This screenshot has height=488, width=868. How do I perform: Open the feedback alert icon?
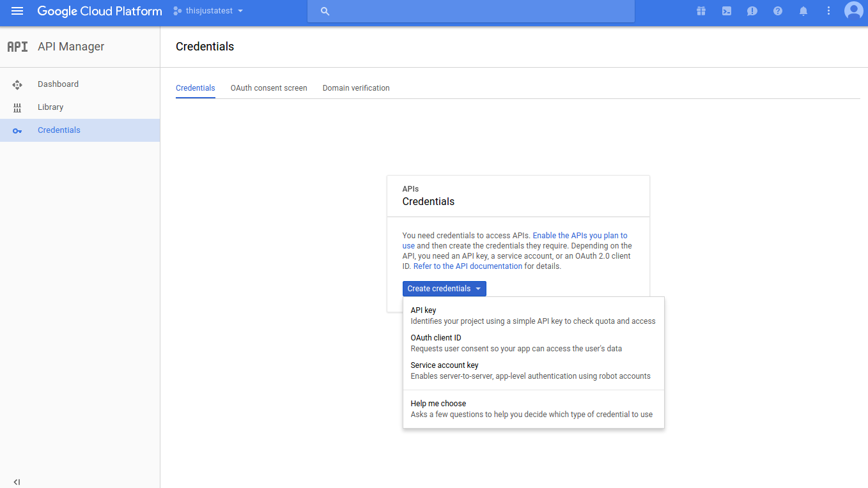pyautogui.click(x=752, y=11)
